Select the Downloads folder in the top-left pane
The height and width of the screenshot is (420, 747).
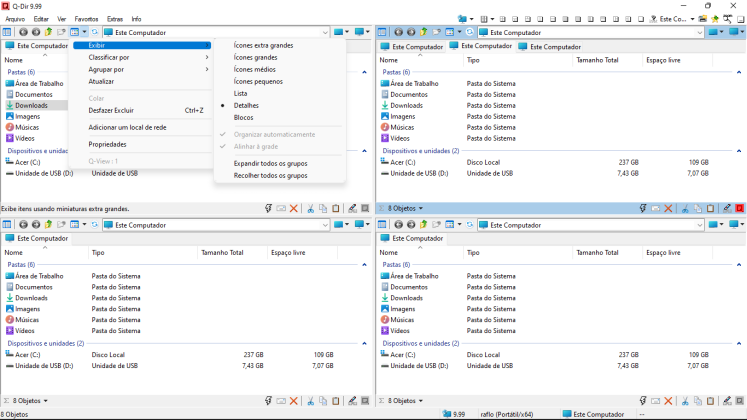pyautogui.click(x=31, y=105)
